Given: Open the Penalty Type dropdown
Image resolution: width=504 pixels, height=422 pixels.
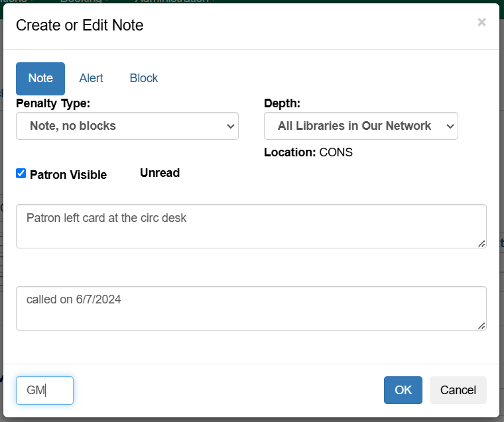Looking at the screenshot, I should (127, 126).
